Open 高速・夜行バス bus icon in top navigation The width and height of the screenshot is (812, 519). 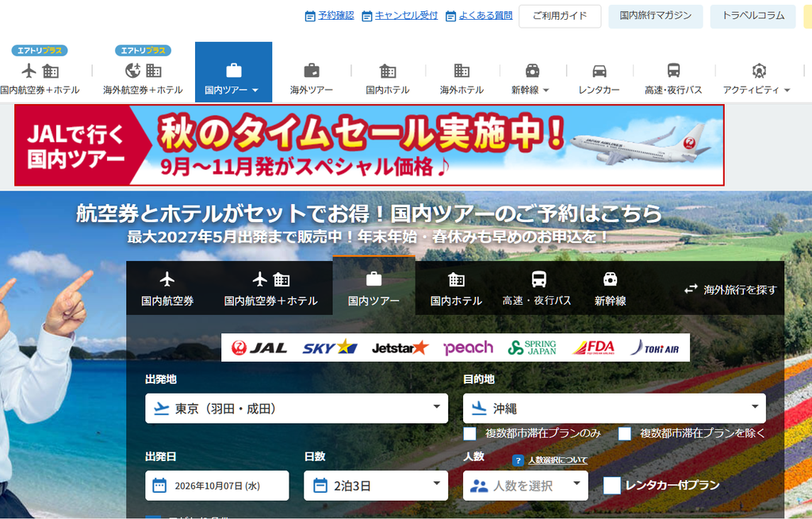tap(673, 71)
